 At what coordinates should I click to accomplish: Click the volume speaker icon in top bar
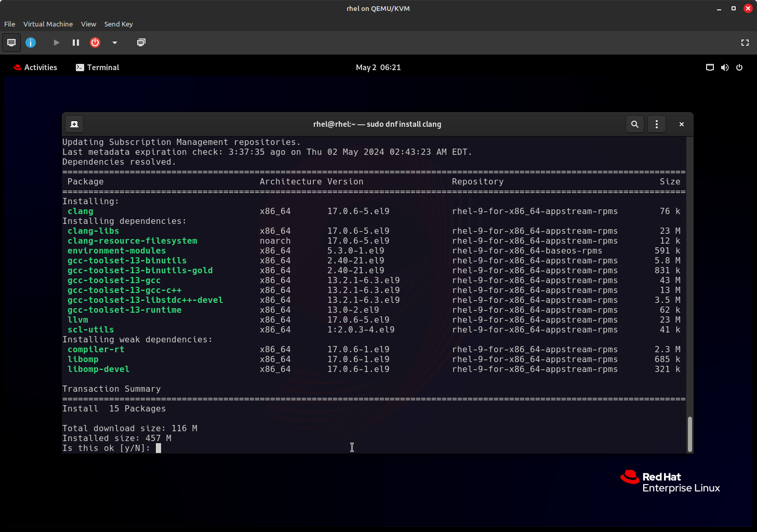click(724, 68)
